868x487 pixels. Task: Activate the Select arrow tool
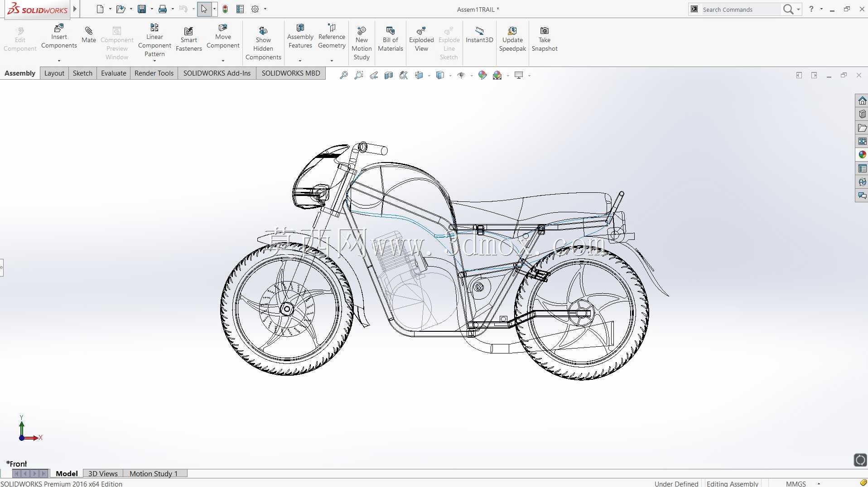204,9
